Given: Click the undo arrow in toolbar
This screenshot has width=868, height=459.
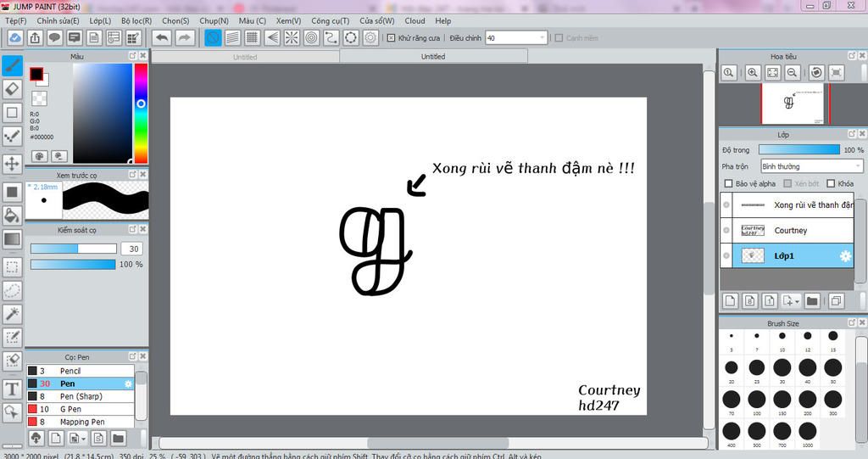Looking at the screenshot, I should pos(162,37).
